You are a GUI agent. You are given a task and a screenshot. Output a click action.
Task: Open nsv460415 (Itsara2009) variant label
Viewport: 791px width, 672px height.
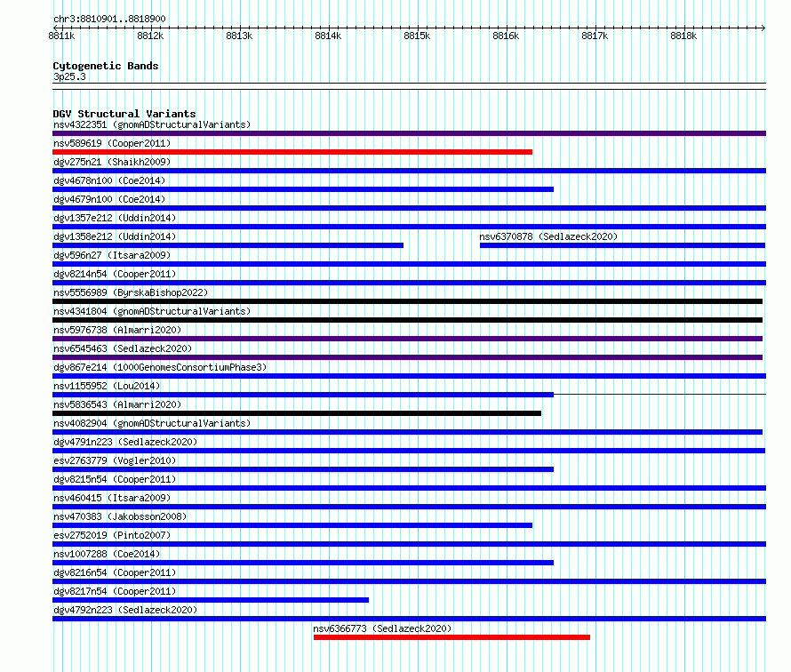112,498
